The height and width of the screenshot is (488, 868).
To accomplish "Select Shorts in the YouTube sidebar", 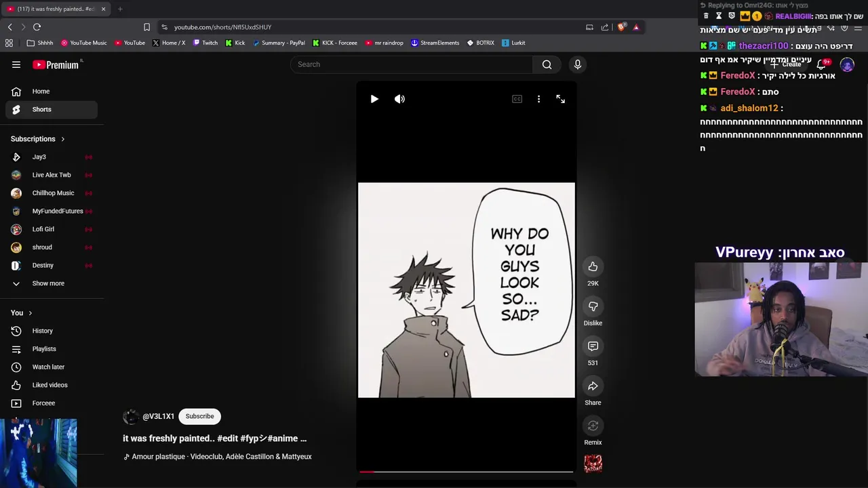I will pos(52,109).
